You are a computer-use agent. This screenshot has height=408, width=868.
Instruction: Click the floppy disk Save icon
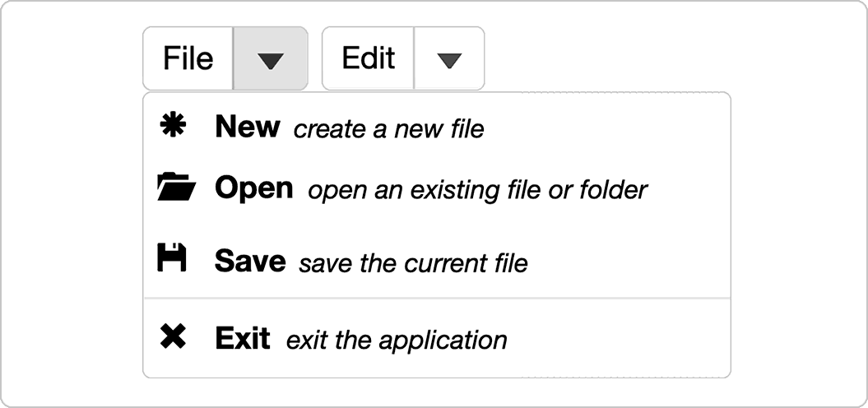tap(172, 257)
